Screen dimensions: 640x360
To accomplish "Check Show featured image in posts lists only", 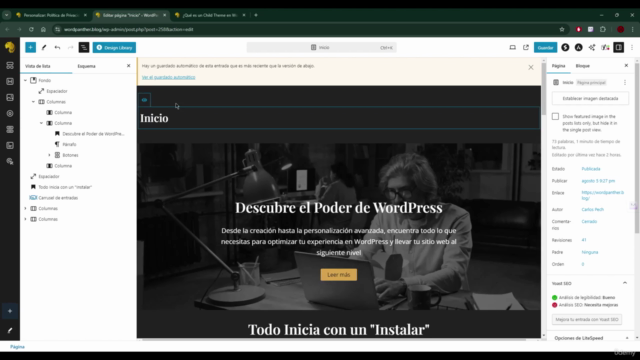I will tap(556, 117).
